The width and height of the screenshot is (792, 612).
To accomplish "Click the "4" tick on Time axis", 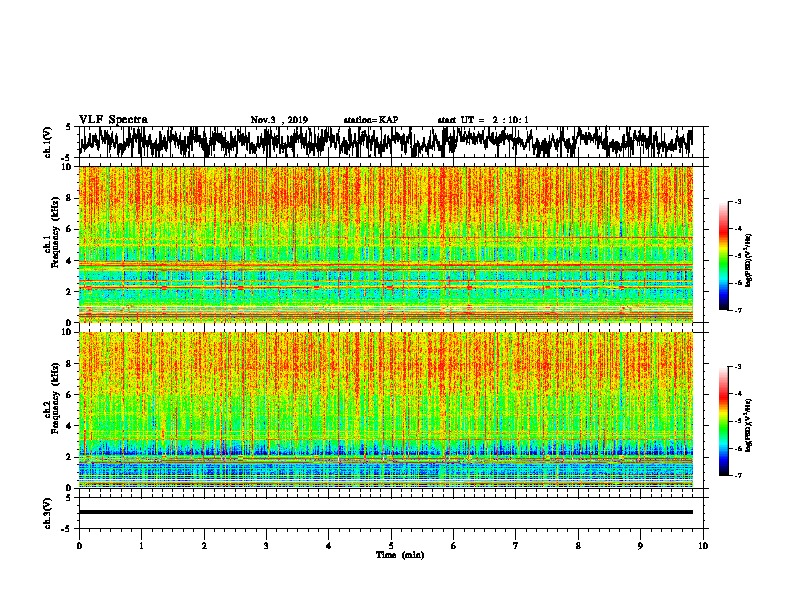I will (329, 545).
